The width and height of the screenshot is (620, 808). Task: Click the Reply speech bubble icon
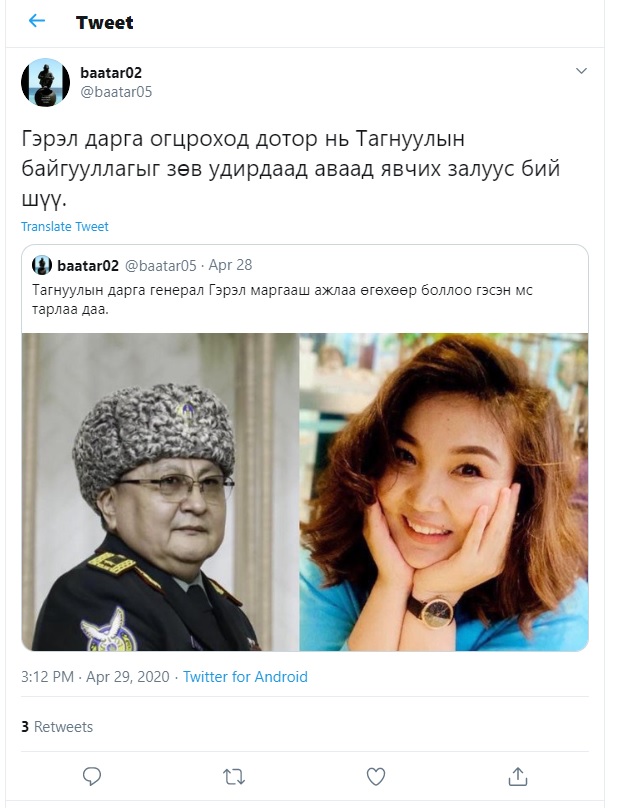(92, 776)
